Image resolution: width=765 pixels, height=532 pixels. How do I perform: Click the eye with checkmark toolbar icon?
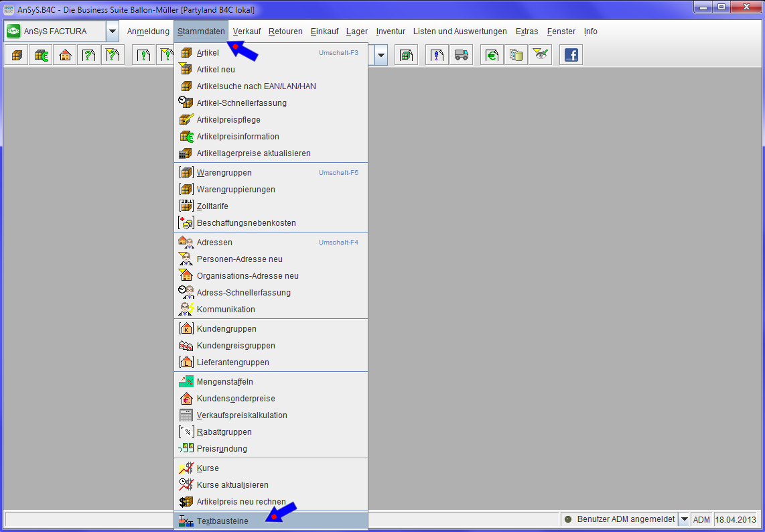pyautogui.click(x=540, y=56)
